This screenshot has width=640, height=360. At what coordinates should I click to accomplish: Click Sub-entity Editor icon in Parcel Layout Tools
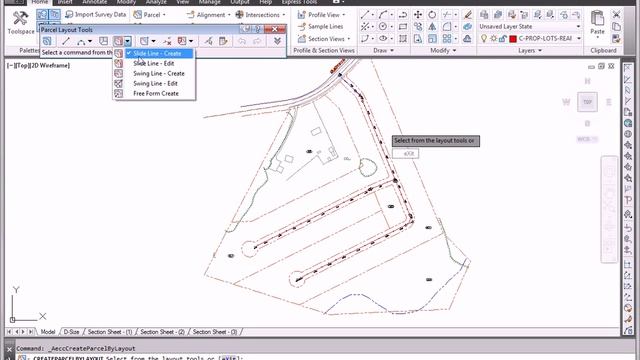pyautogui.click(x=223, y=41)
